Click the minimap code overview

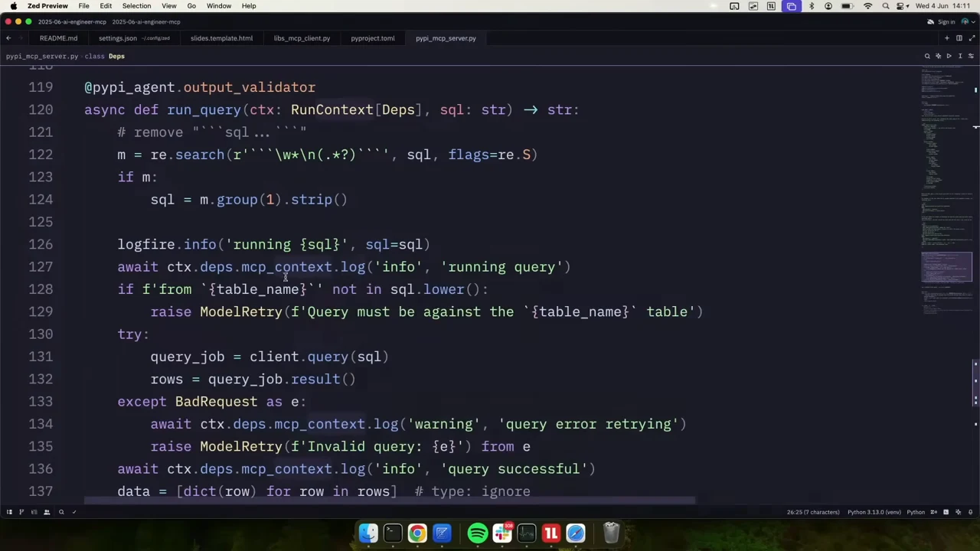coord(946,191)
